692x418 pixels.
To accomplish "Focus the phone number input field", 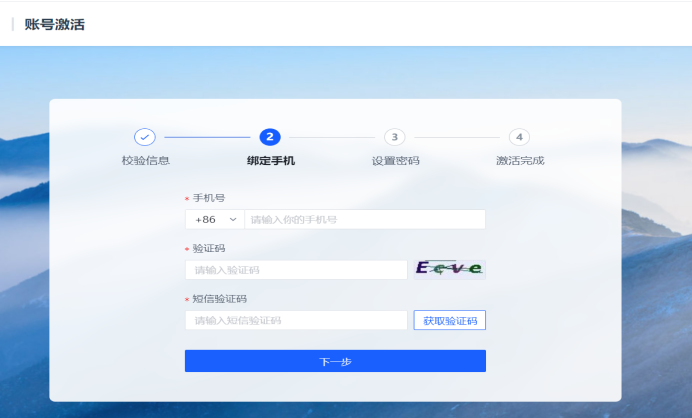I will [x=364, y=219].
